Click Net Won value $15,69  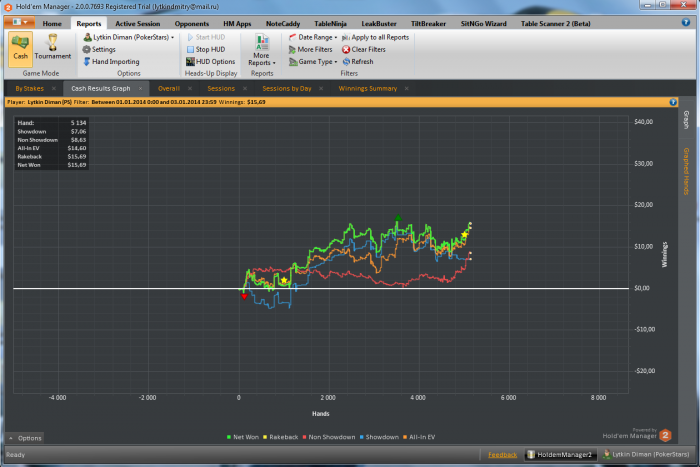tap(77, 165)
